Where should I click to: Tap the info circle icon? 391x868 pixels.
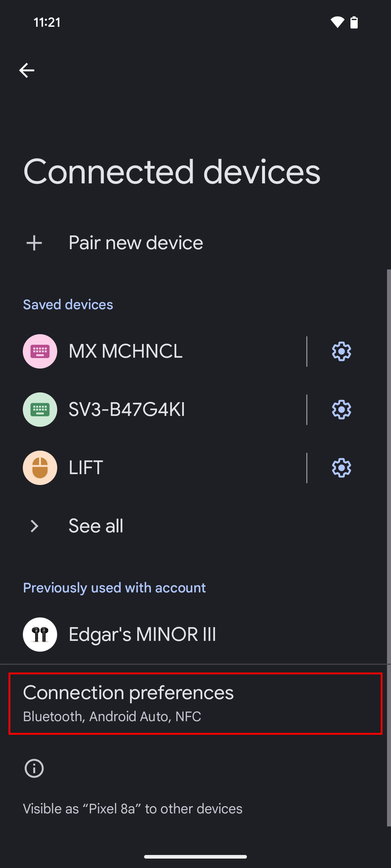pos(34,768)
